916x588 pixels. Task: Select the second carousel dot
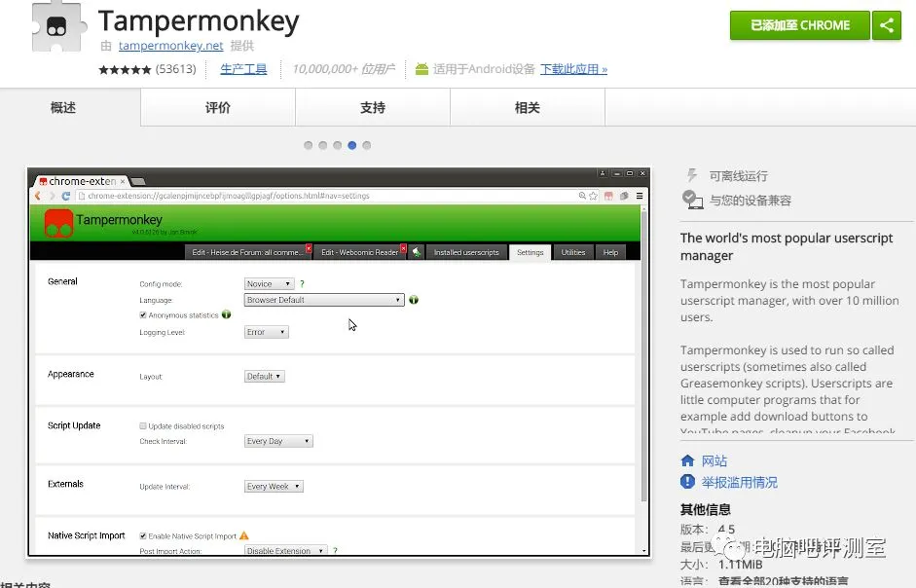(322, 145)
